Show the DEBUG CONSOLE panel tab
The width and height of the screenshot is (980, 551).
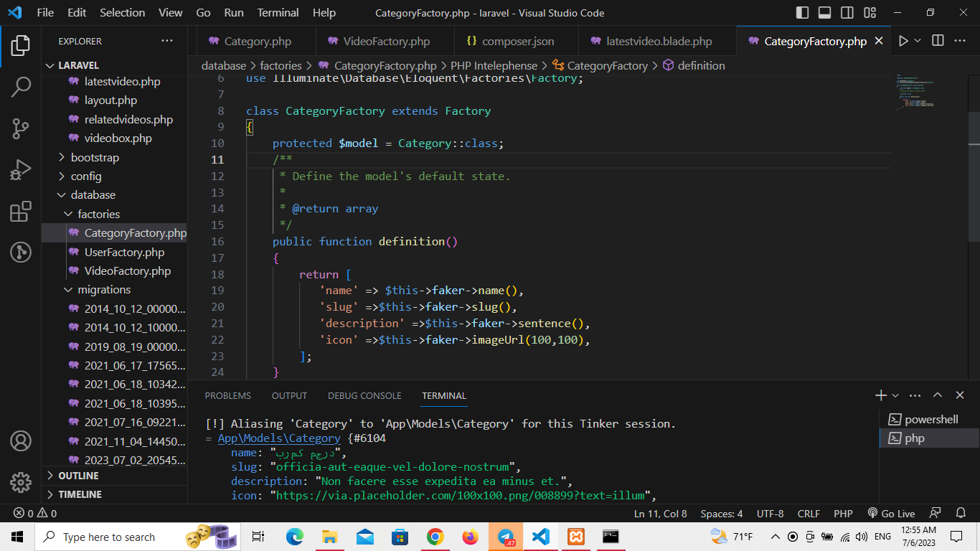tap(364, 395)
